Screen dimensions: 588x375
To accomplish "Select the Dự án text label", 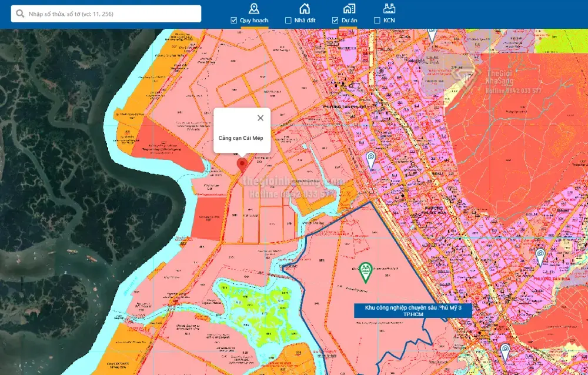I will pyautogui.click(x=349, y=21).
